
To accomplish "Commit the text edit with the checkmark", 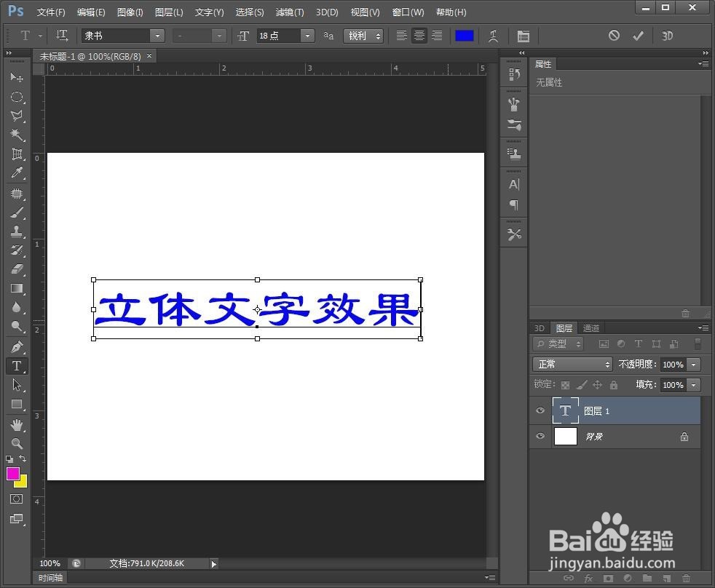I will (x=636, y=35).
